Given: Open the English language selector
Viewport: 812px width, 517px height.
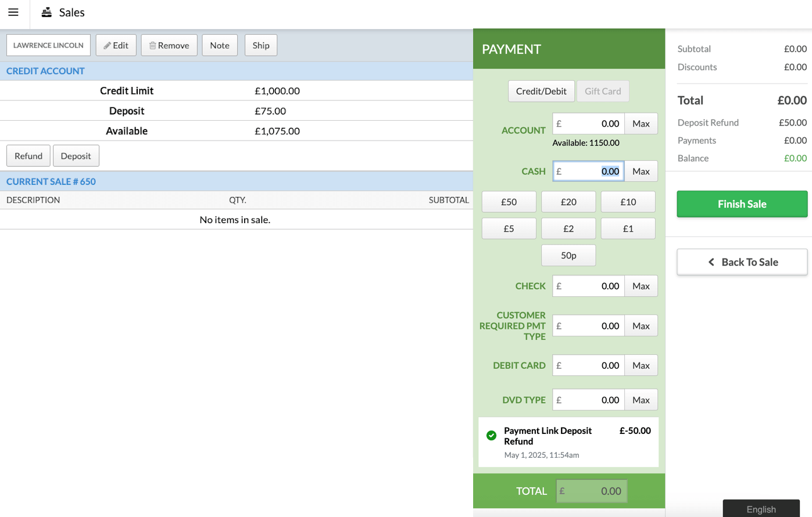Looking at the screenshot, I should (x=760, y=509).
